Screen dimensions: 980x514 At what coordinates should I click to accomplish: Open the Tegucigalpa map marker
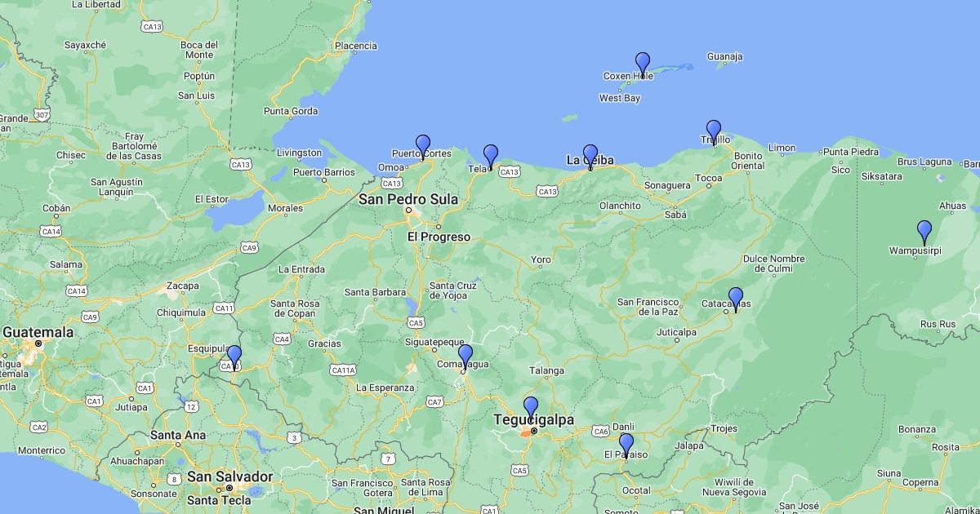click(531, 407)
